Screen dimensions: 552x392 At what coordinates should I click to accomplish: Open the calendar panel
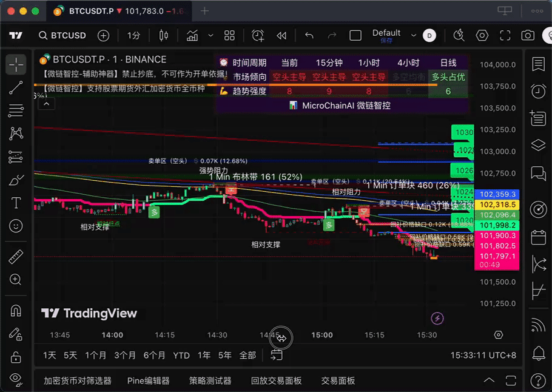coord(538,237)
